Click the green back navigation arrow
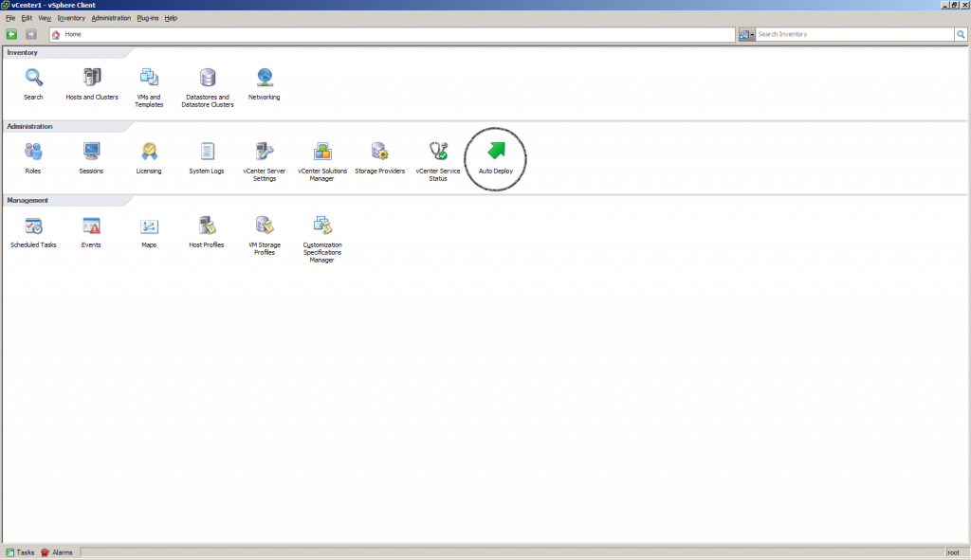This screenshot has width=971, height=560. pyautogui.click(x=11, y=35)
